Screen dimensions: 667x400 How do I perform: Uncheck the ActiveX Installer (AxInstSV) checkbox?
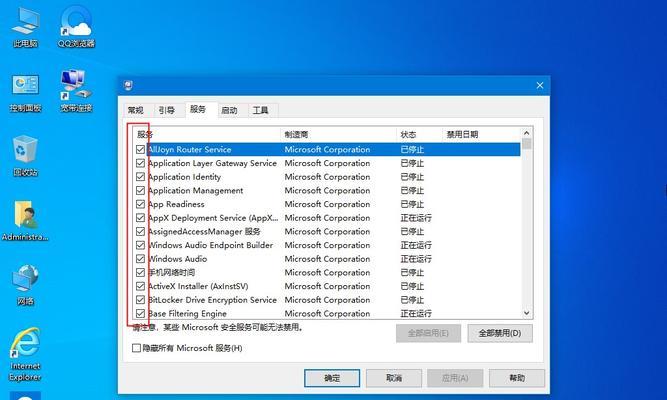pos(140,286)
